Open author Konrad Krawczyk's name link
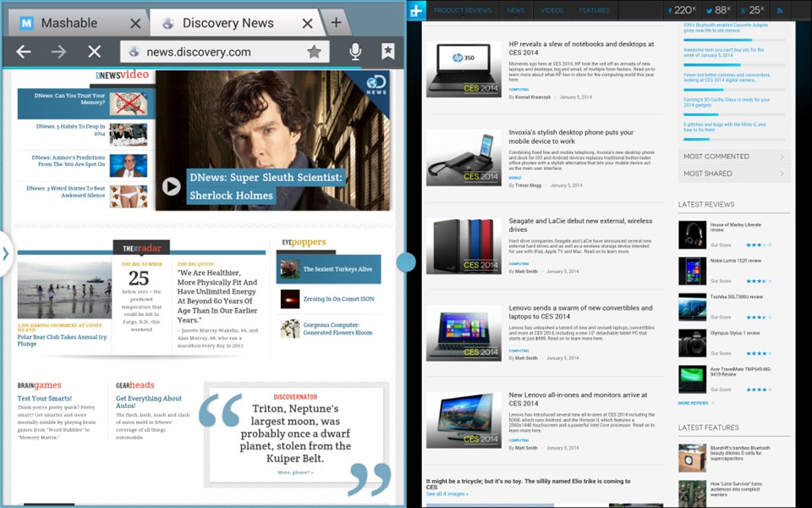The height and width of the screenshot is (508, 812). 532,97
